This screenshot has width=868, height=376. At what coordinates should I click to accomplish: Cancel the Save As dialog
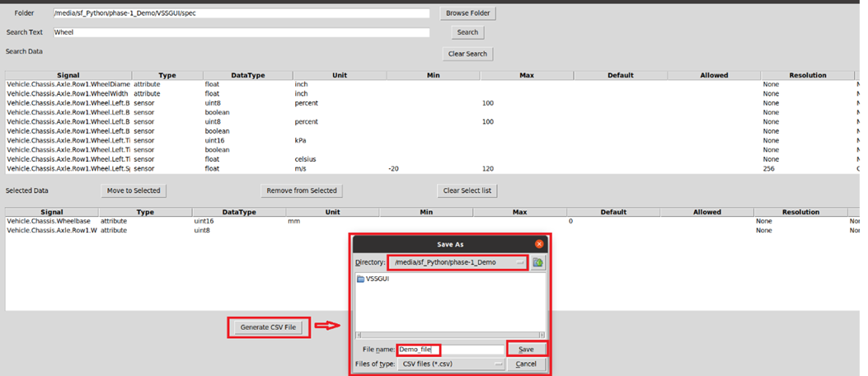(x=526, y=364)
